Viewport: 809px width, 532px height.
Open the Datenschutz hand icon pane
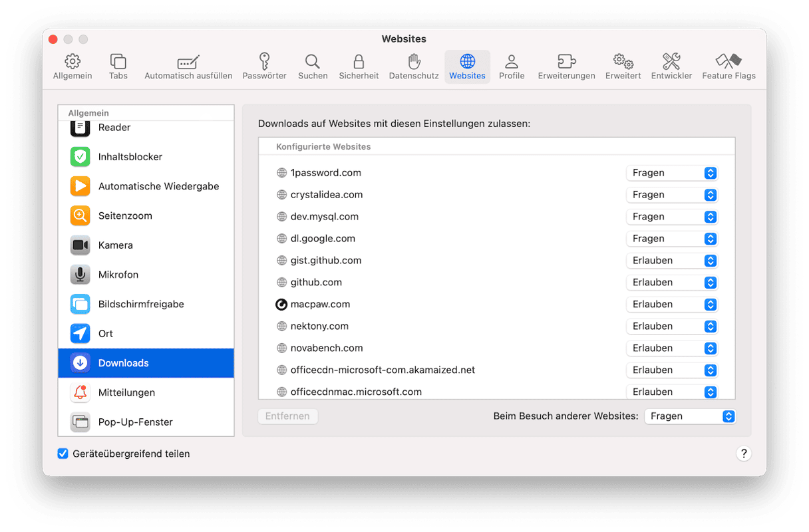(414, 62)
